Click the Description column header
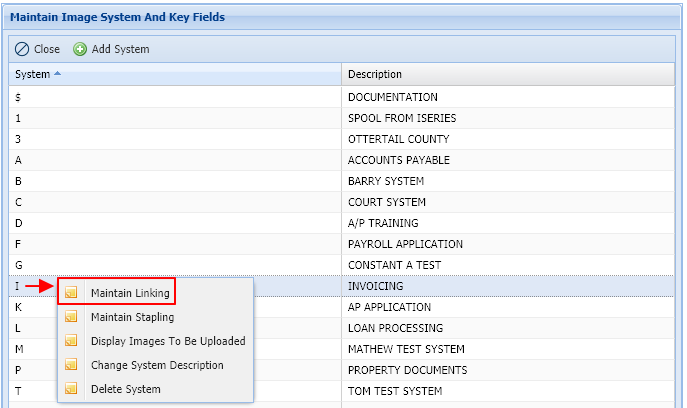 tap(375, 74)
